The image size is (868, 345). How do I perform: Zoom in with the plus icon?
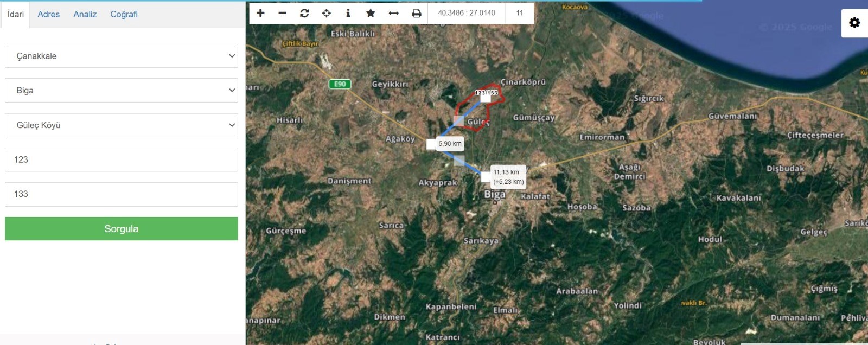[260, 13]
